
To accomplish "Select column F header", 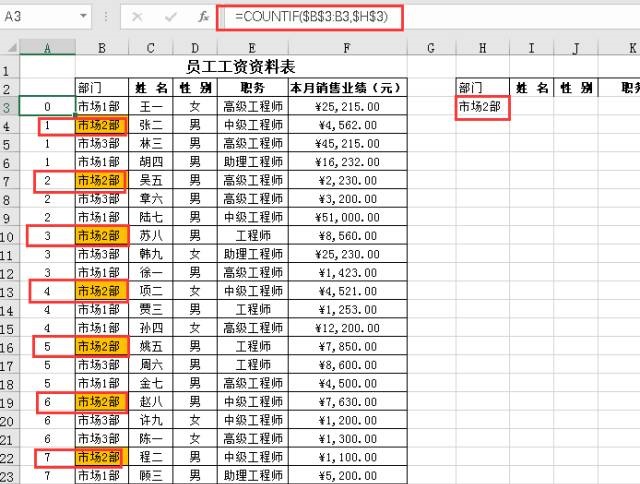I will [x=347, y=48].
